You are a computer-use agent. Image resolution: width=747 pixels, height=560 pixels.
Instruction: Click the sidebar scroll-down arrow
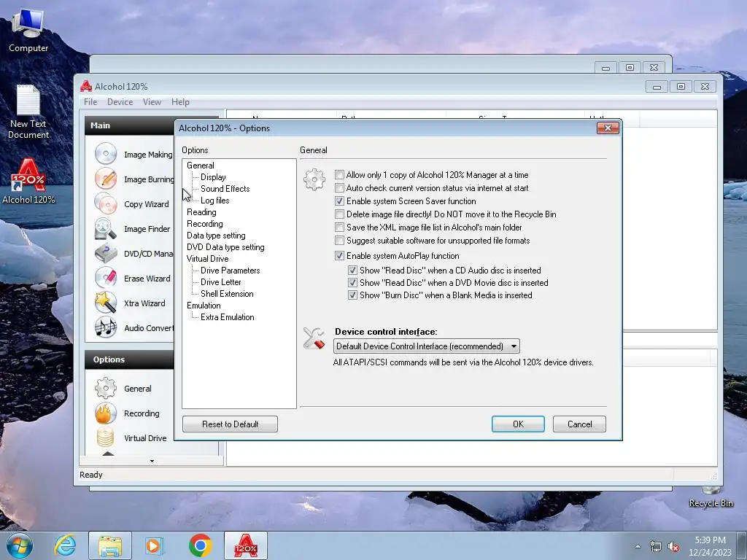coord(152,461)
